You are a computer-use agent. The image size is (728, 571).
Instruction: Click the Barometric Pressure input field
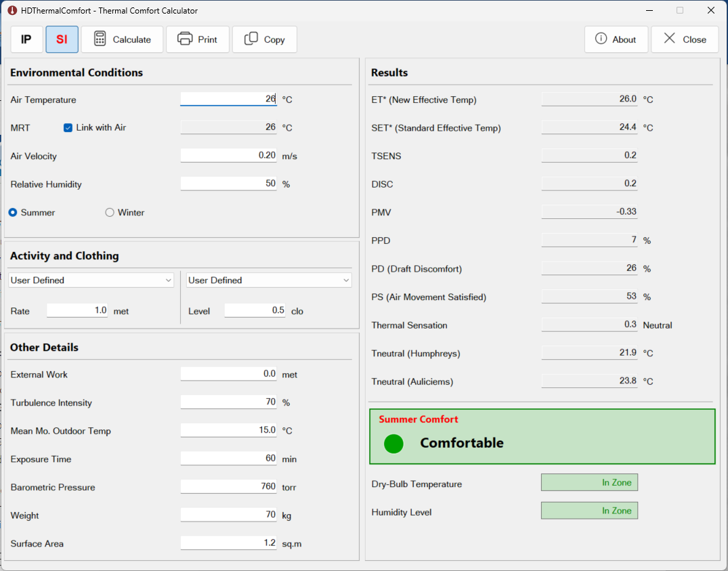(228, 486)
